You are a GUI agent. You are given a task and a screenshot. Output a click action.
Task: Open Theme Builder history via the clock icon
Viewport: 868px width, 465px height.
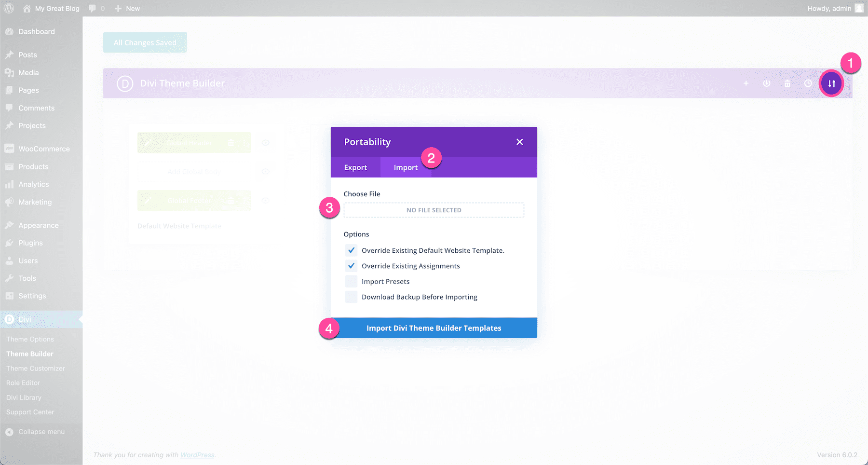(808, 83)
